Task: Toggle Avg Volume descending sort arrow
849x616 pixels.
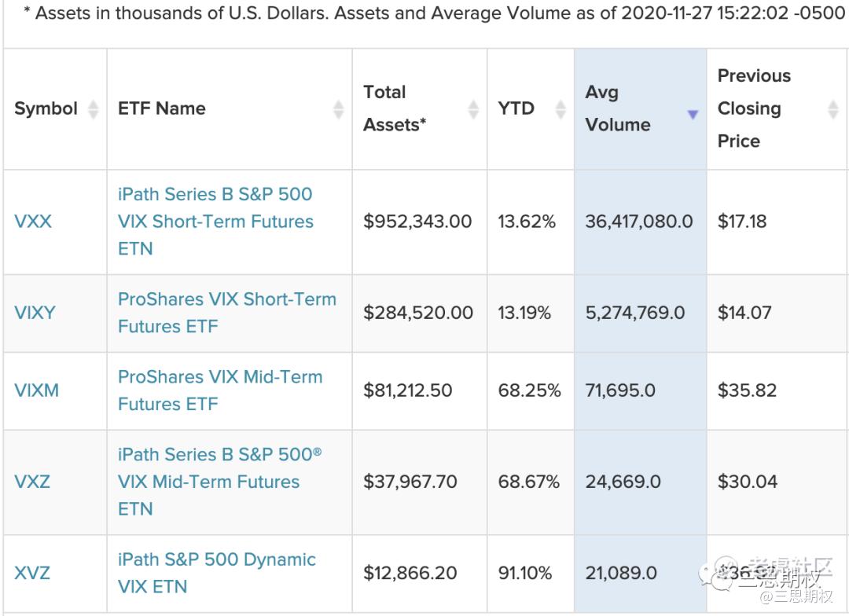Action: 693,115
